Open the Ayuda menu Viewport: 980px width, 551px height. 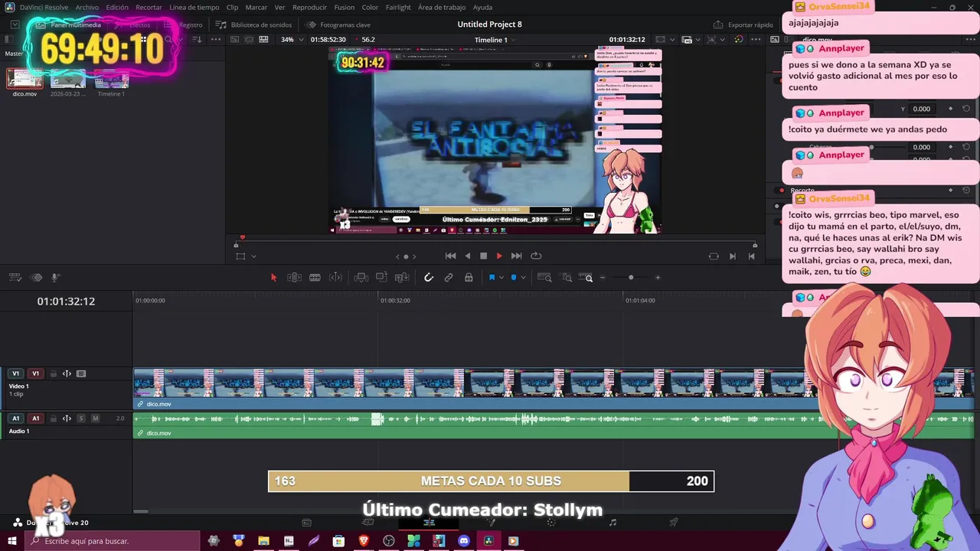482,8
